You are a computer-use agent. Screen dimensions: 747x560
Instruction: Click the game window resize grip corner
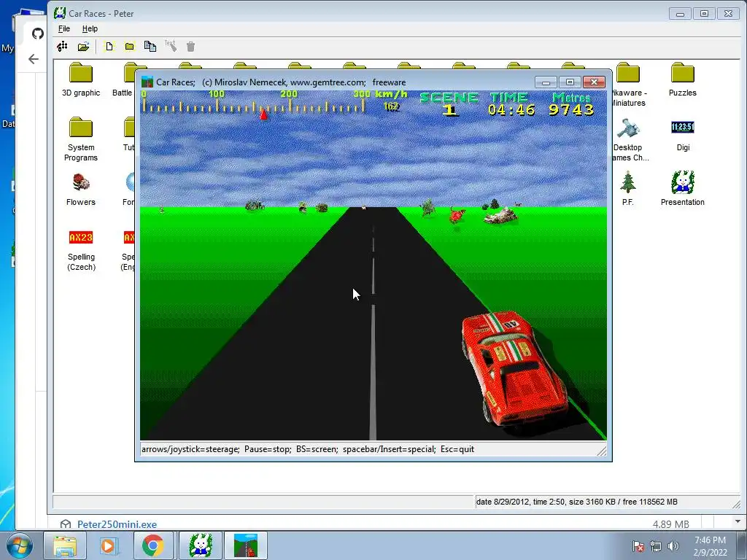point(602,451)
